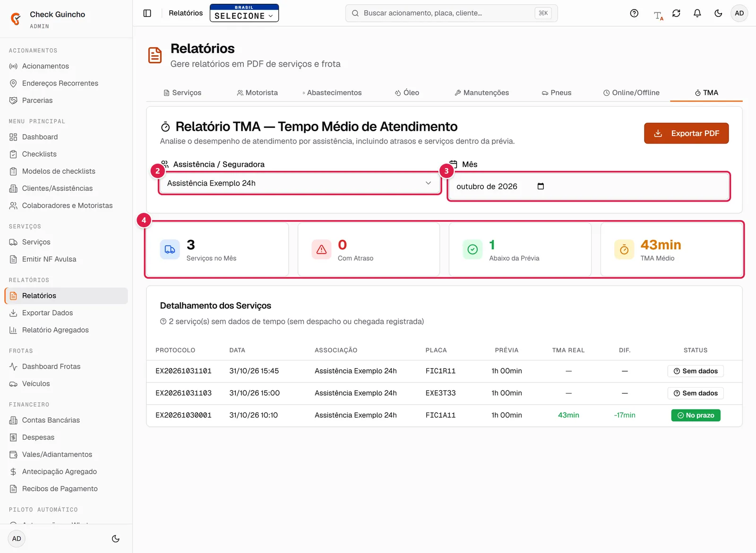Open the Dashboard menu item

click(66, 137)
